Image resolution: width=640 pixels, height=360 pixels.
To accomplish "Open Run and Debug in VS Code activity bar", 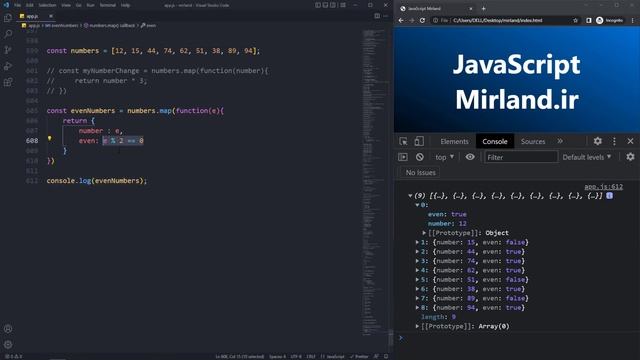I will tap(8, 66).
